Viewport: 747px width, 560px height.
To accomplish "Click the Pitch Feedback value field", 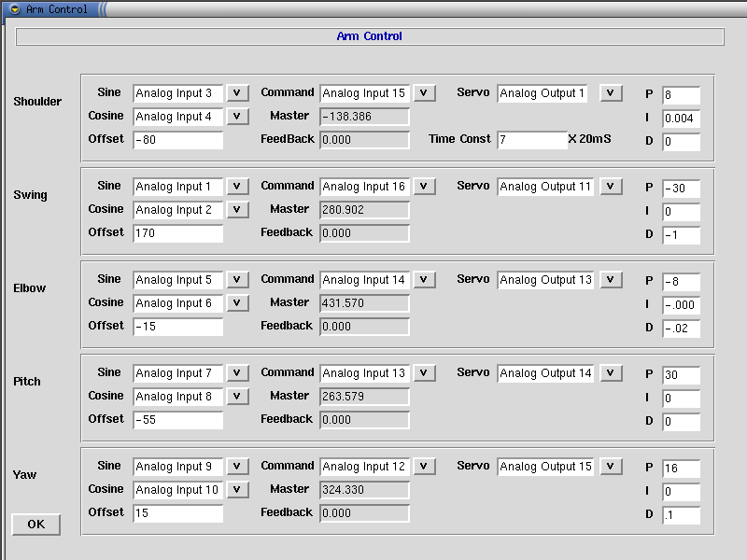I will click(364, 420).
